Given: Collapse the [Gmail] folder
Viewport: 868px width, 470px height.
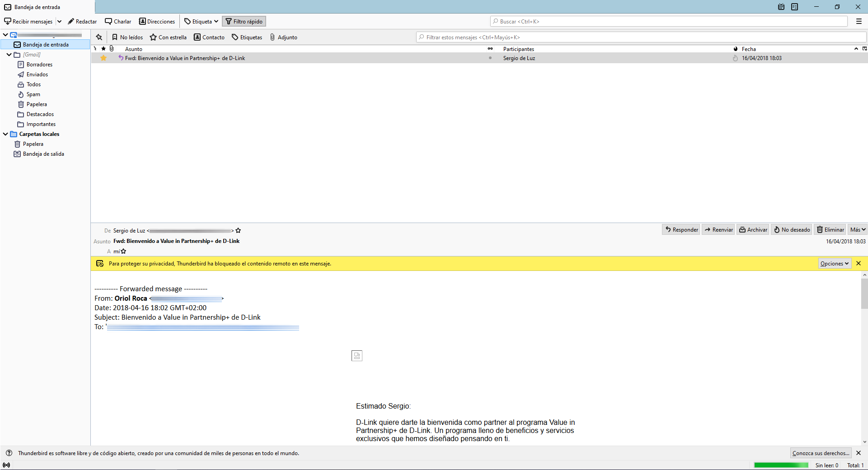Looking at the screenshot, I should coord(9,55).
